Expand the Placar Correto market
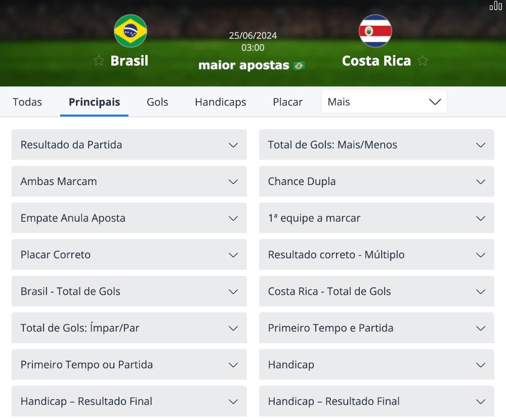The width and height of the screenshot is (506, 420). click(129, 255)
